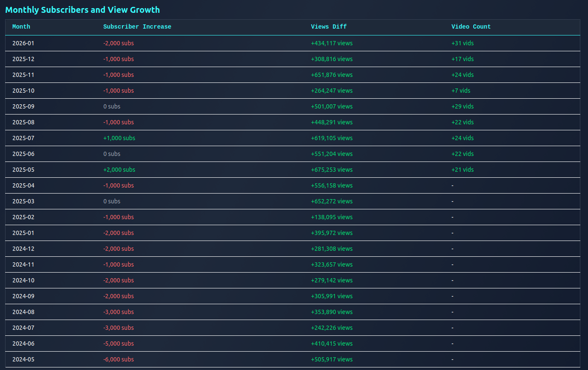This screenshot has height=370, width=588.
Task: Select the 2024-07 month cell
Action: tap(23, 328)
